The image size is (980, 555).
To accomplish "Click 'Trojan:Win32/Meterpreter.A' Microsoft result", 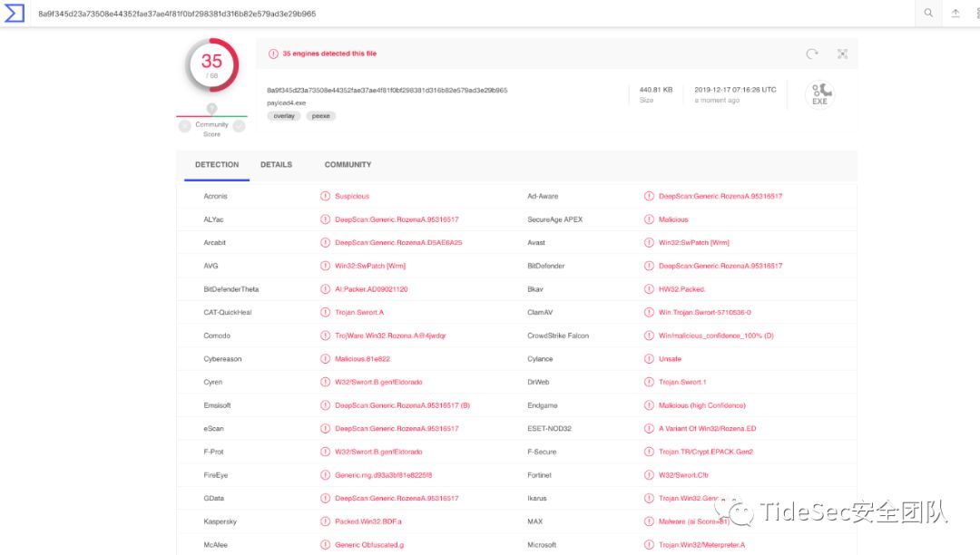I will [x=701, y=544].
